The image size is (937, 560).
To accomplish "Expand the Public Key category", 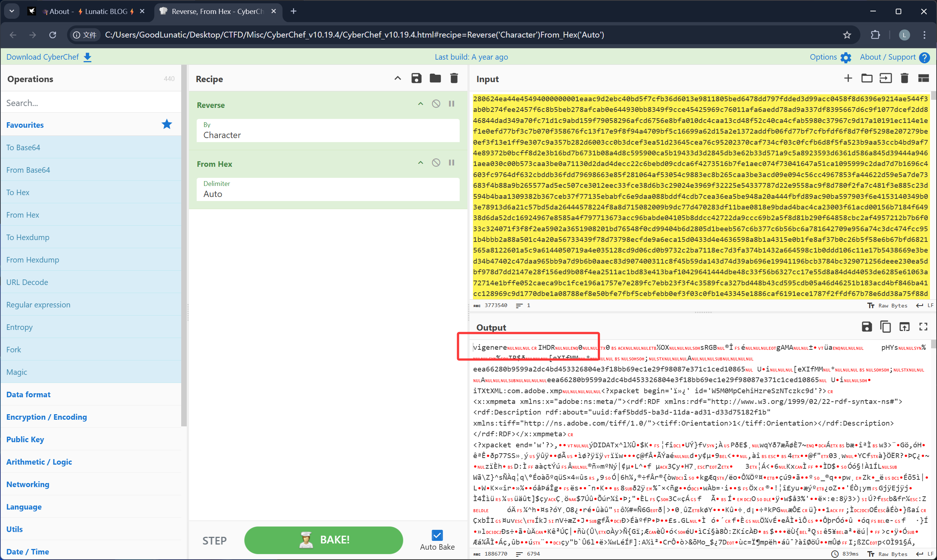I will [x=91, y=439].
